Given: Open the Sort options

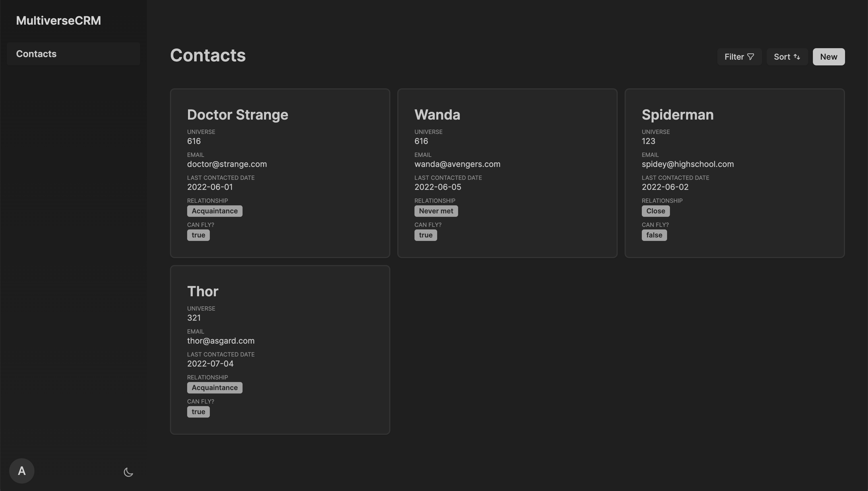Looking at the screenshot, I should tap(787, 57).
